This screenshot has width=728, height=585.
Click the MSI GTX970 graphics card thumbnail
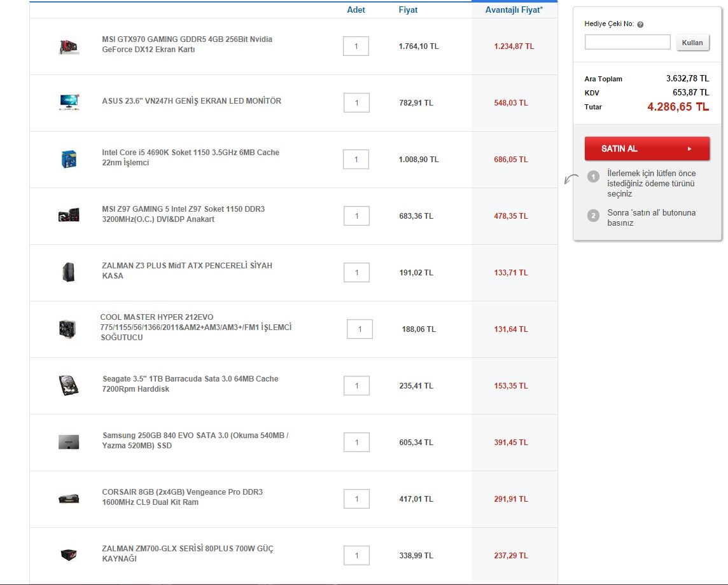point(69,46)
